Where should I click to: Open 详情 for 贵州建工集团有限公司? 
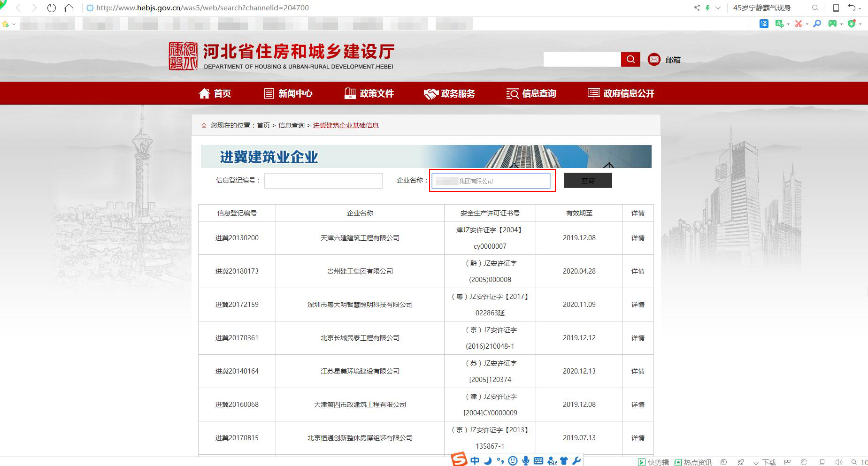(x=638, y=271)
